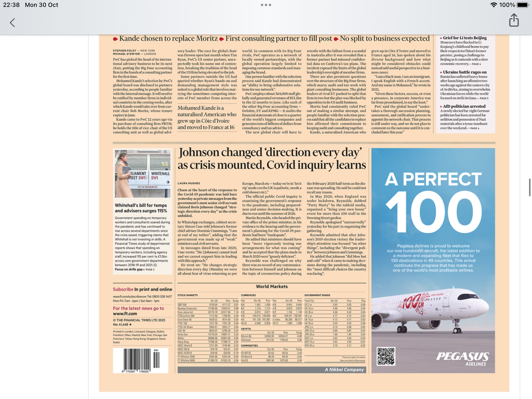532x399 pixels.
Task: Tap © The Financial Times Ltd 2023 notice
Action: tap(139, 320)
